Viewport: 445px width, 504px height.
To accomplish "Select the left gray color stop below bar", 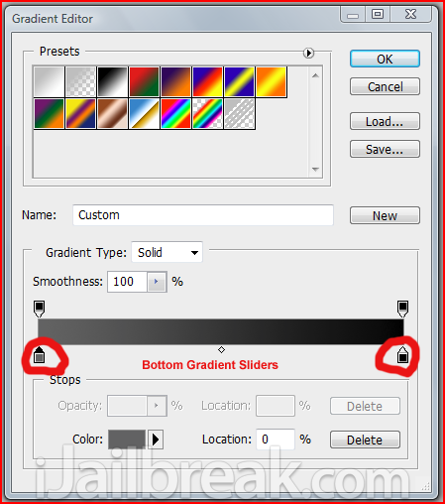I will (40, 355).
